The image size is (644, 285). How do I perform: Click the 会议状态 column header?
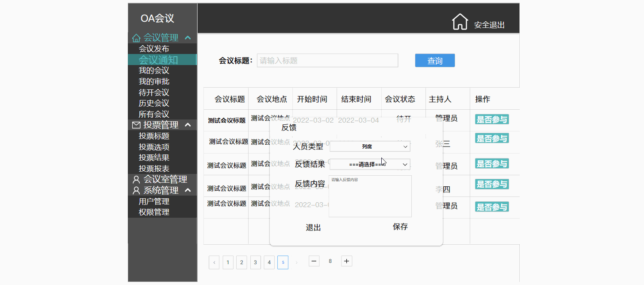coord(400,99)
